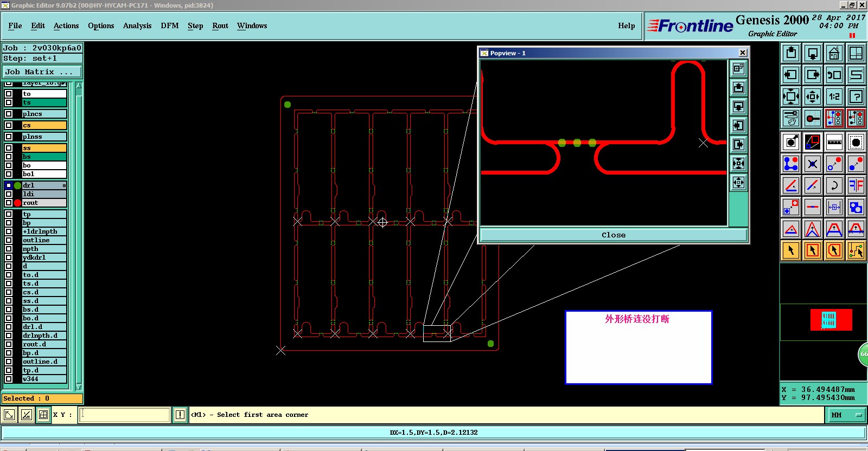Open the DFM menu
Viewport: 868px width, 451px height.
coord(170,25)
